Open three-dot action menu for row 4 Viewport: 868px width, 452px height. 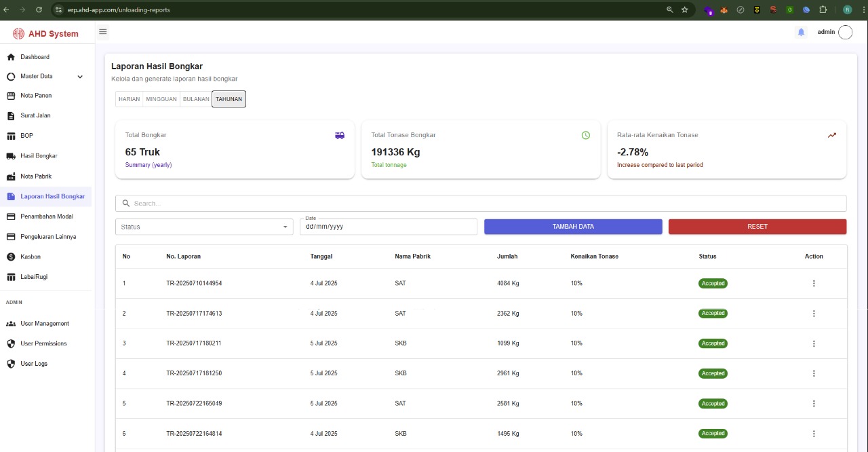click(x=814, y=373)
